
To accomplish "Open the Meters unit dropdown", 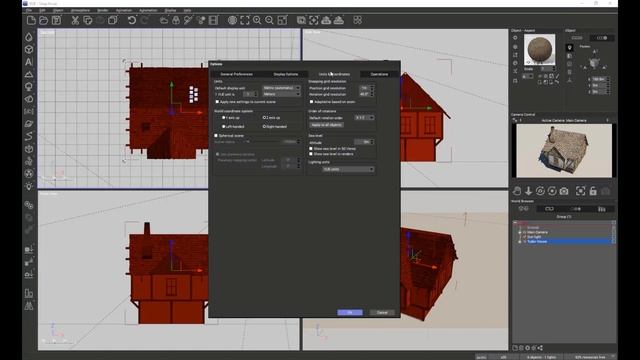I will click(x=281, y=94).
